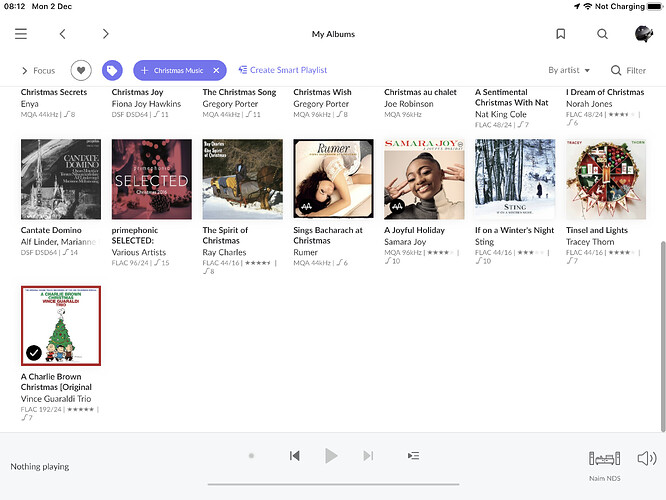Image resolution: width=666 pixels, height=500 pixels.
Task: Click star rating of A Joyful Holiday
Action: (441, 252)
